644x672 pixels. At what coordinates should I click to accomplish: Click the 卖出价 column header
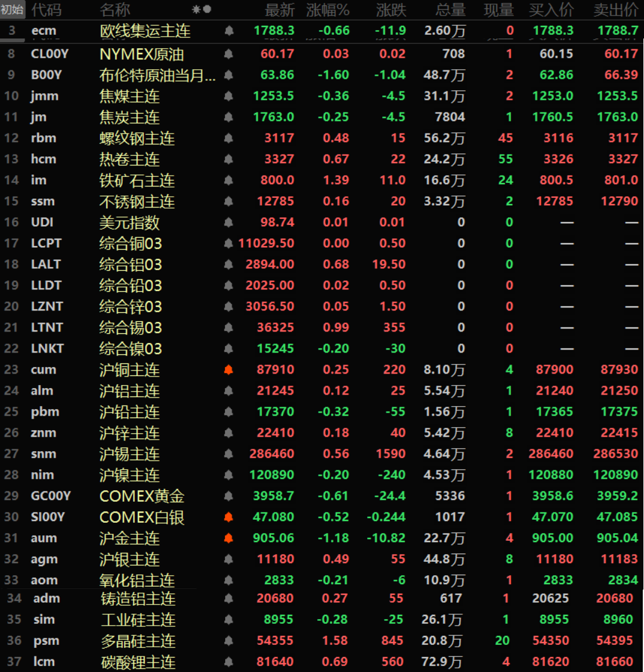[615, 10]
